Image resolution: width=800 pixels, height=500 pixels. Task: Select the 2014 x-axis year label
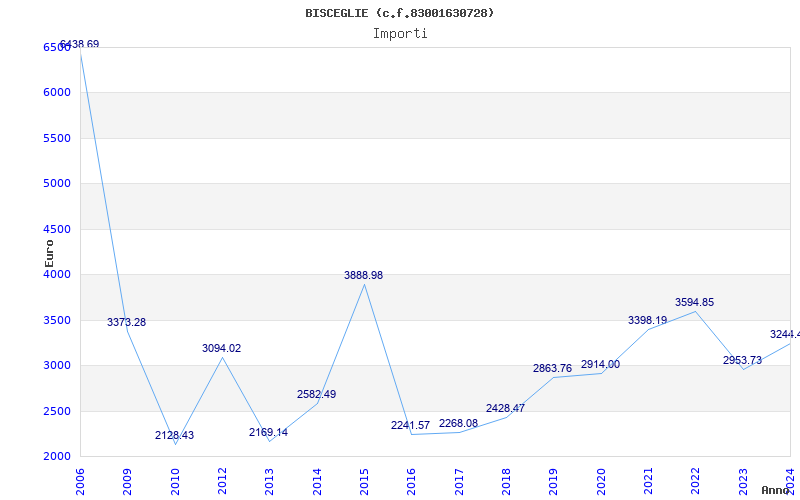click(317, 482)
